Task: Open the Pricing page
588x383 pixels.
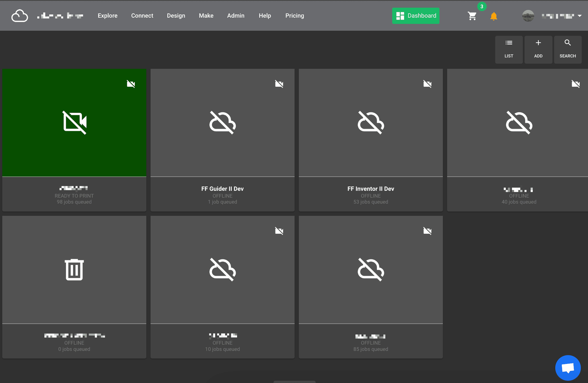Action: (295, 16)
